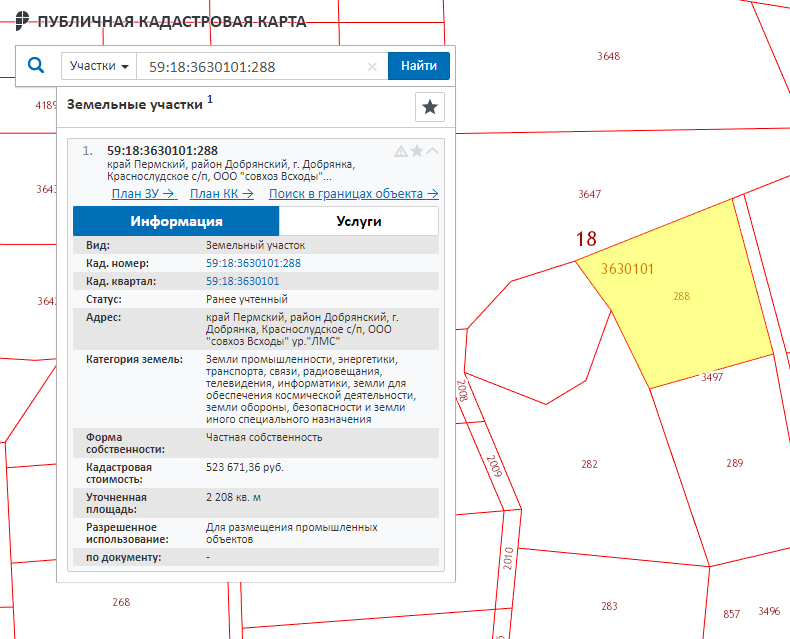Click parcel 3497 label on the map

(x=712, y=377)
